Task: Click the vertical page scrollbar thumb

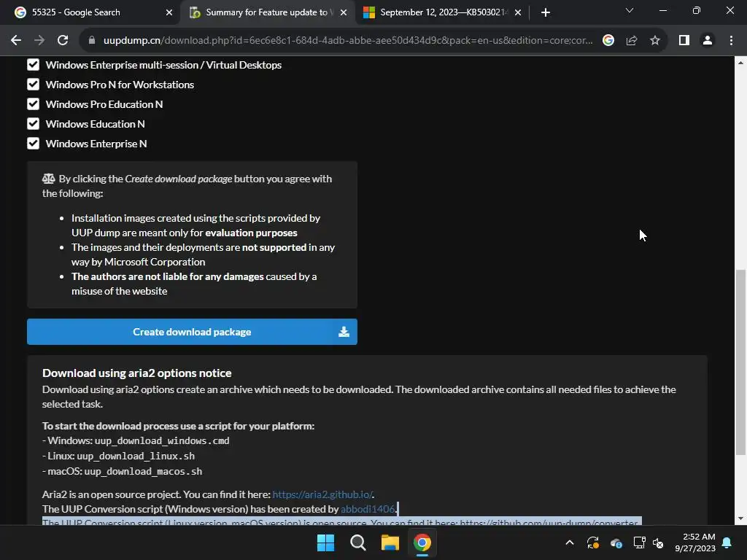Action: tap(740, 362)
